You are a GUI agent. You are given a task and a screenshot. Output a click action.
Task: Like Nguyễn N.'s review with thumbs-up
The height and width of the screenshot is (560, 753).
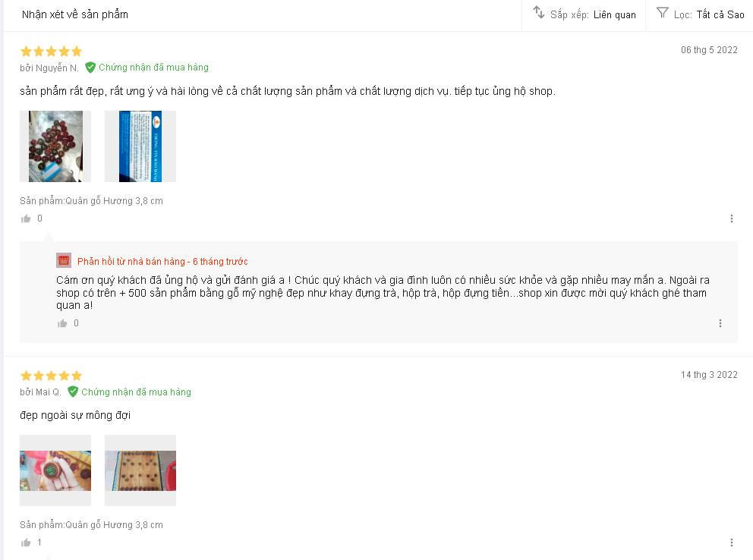(x=27, y=219)
